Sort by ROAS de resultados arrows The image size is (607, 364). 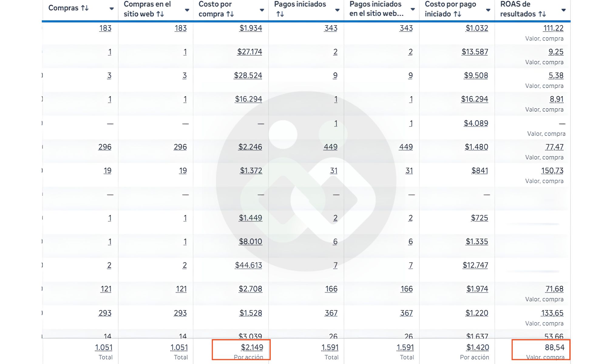[542, 14]
